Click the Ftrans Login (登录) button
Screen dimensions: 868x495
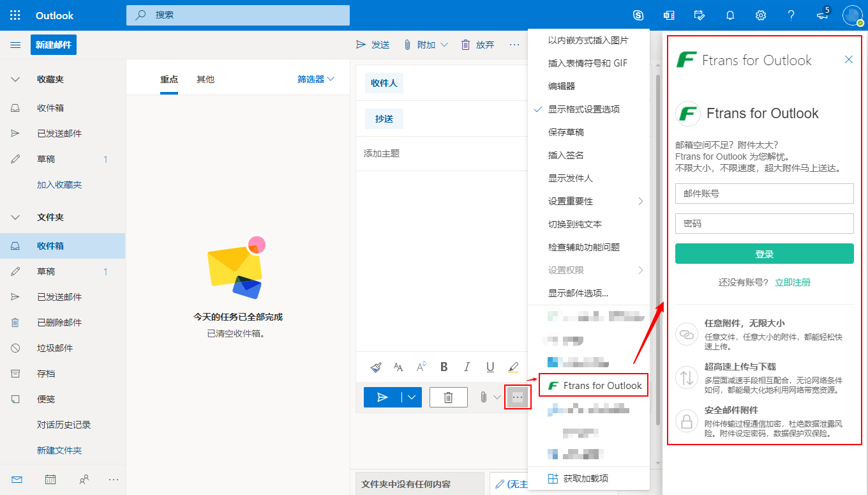[x=764, y=254]
